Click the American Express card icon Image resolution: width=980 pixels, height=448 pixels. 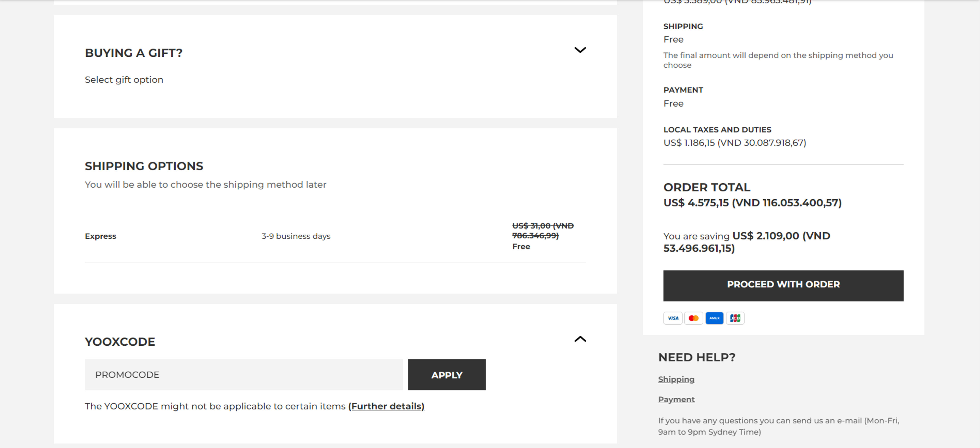pos(714,318)
